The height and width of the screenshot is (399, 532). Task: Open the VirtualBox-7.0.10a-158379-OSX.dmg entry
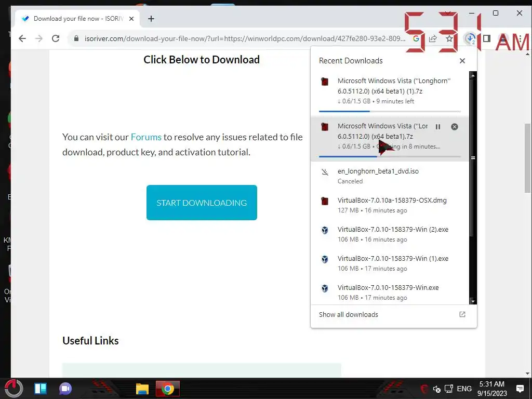point(390,205)
